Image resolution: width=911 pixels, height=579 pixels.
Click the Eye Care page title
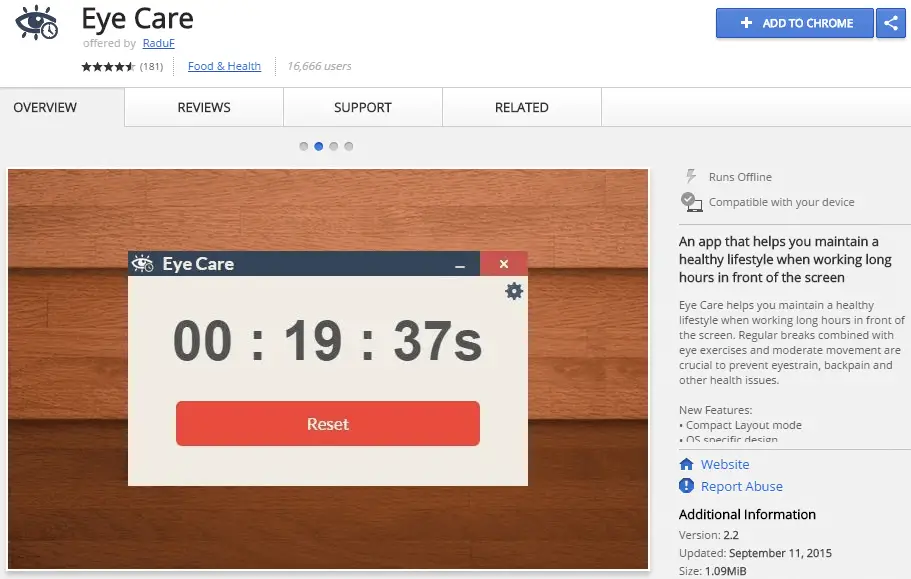(137, 19)
